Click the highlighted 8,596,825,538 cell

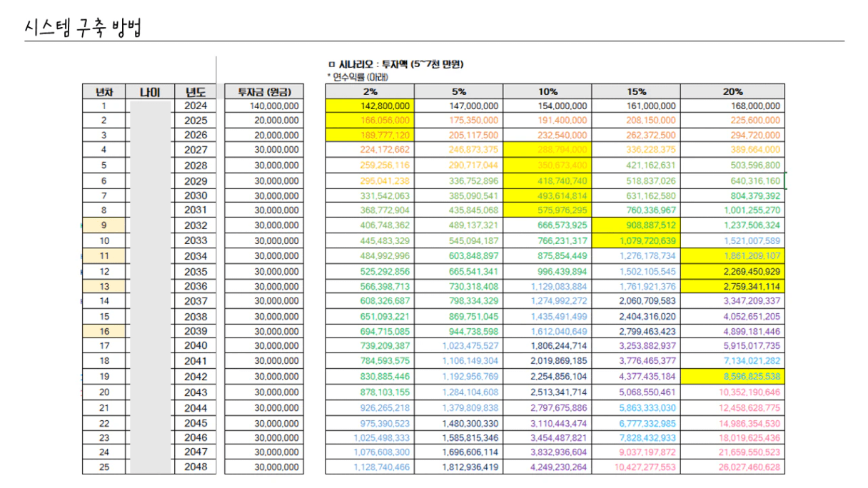point(732,376)
